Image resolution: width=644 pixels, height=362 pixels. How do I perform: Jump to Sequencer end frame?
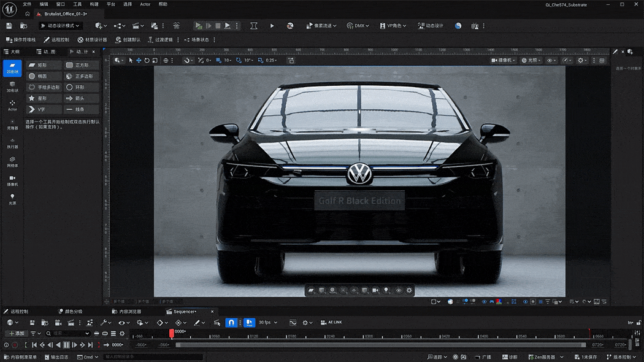(x=90, y=345)
